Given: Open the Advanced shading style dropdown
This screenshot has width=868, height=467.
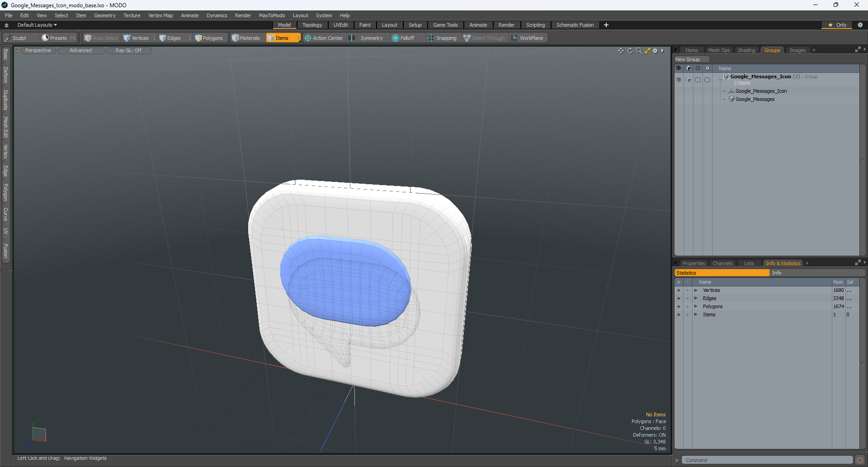Looking at the screenshot, I should coord(81,51).
